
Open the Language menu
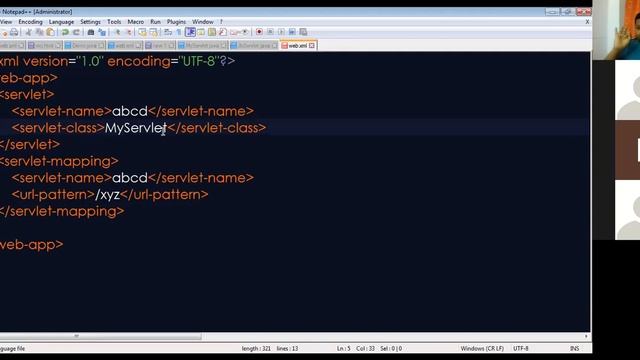click(x=61, y=22)
